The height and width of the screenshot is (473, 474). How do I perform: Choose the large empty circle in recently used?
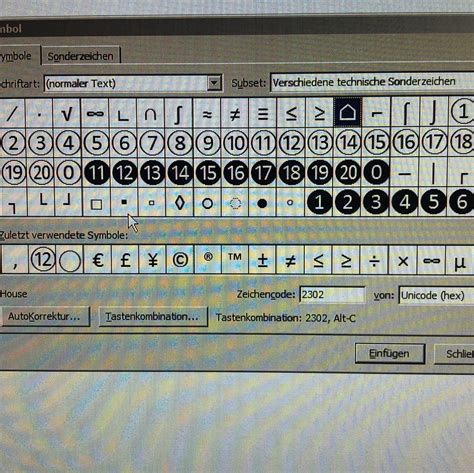coord(70,260)
